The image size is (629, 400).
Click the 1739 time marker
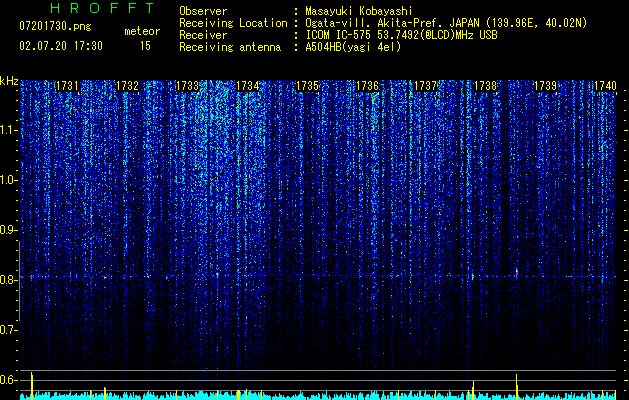(x=546, y=85)
